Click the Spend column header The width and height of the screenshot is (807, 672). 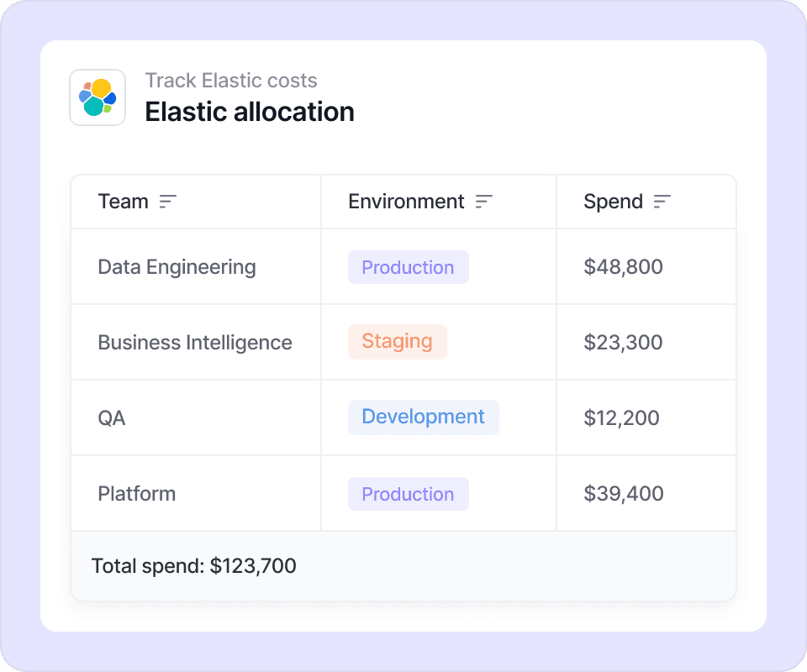pyautogui.click(x=613, y=202)
